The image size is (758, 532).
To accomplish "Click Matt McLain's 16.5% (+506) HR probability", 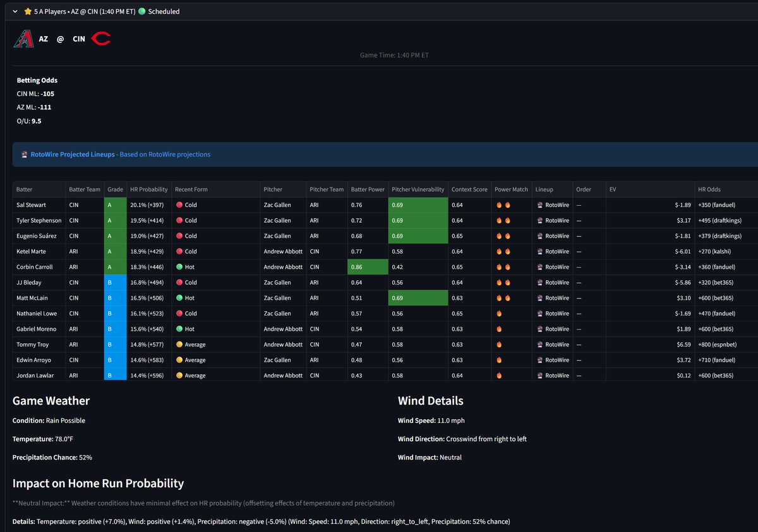I will pos(148,298).
